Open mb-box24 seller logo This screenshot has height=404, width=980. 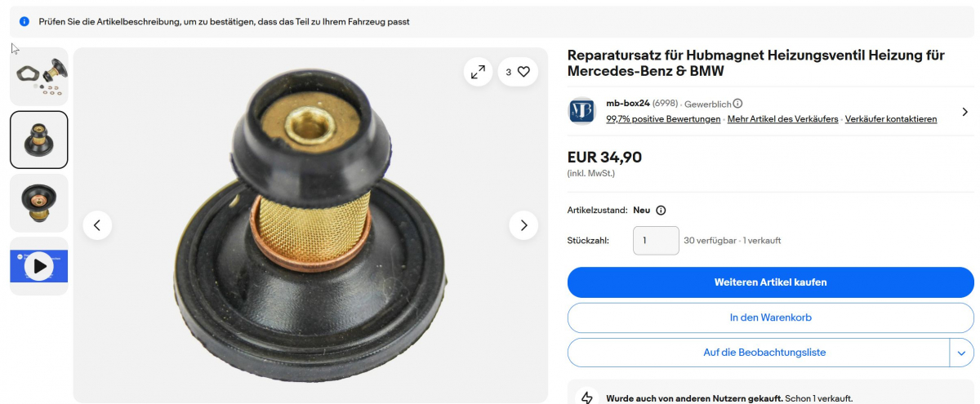point(582,110)
